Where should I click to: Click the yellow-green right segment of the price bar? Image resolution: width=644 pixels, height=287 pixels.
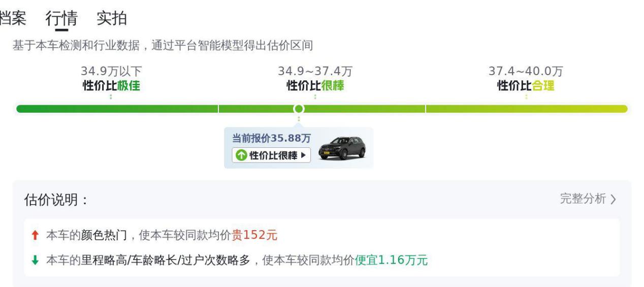pos(526,109)
